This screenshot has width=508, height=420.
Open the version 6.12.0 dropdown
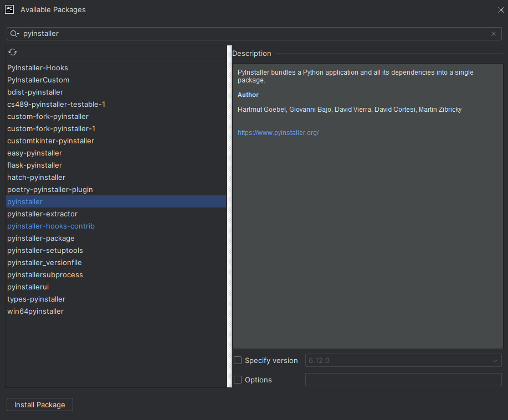coord(403,360)
